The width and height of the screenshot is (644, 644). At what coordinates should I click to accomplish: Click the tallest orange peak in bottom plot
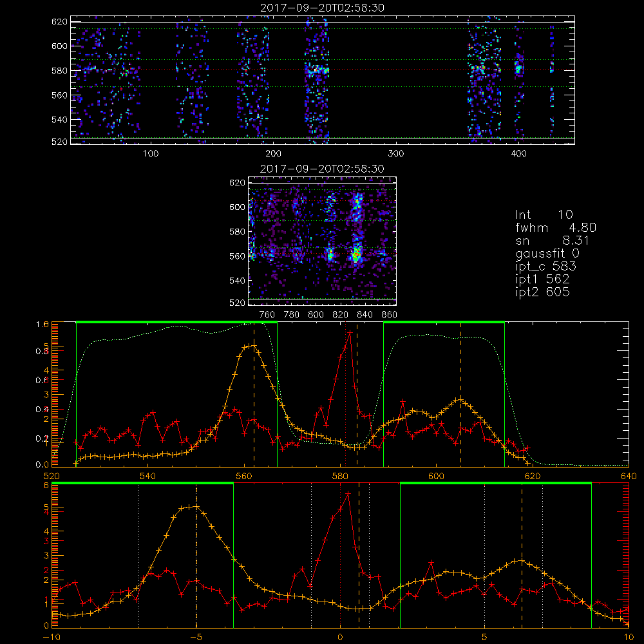pos(196,506)
